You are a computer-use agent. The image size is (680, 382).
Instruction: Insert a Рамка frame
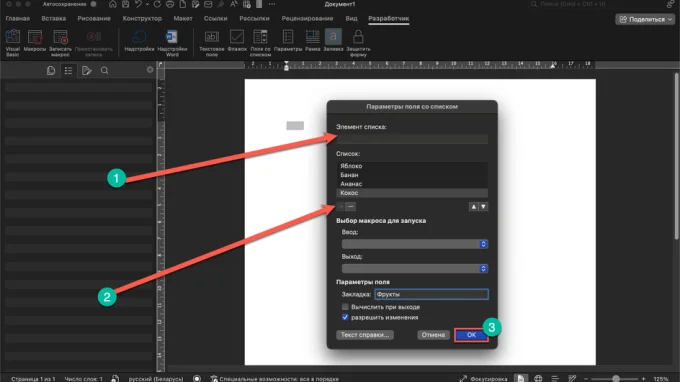pos(312,42)
